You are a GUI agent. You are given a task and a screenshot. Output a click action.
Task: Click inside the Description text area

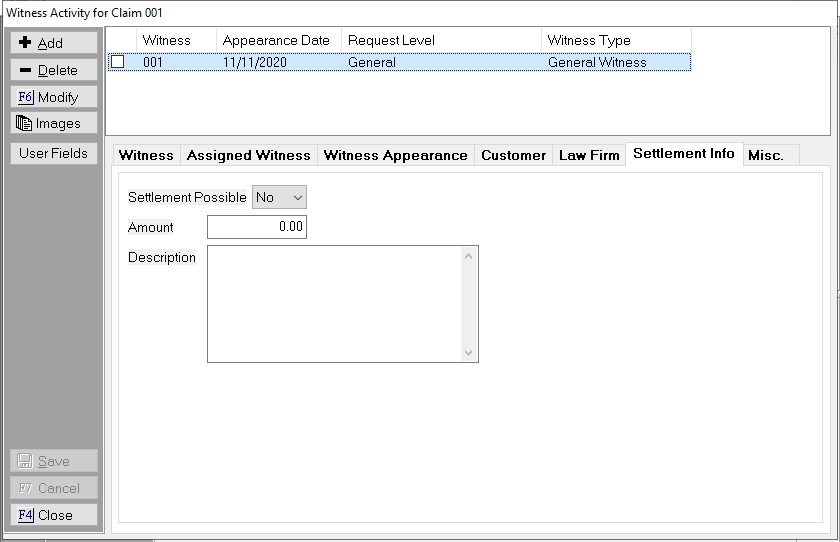tap(333, 303)
